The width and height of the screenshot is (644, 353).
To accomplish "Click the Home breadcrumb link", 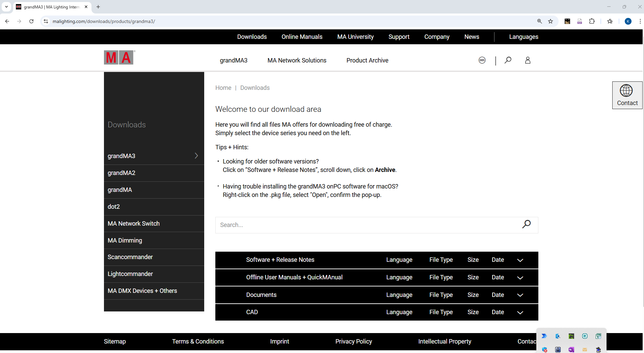I will (x=223, y=88).
